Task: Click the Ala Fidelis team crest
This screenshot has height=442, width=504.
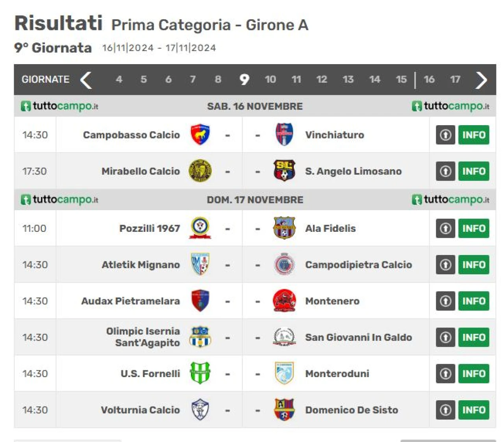Action: (284, 228)
